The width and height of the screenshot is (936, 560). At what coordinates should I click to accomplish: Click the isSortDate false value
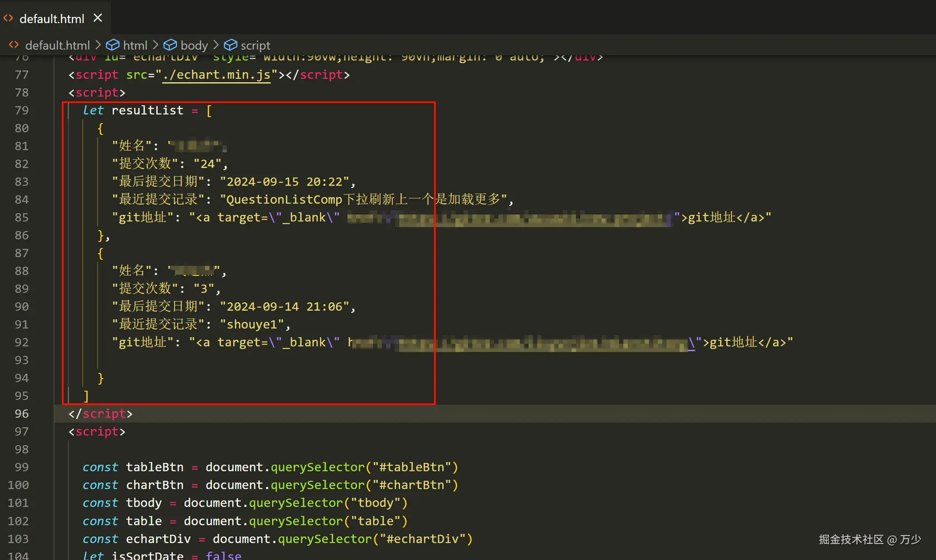[223, 555]
